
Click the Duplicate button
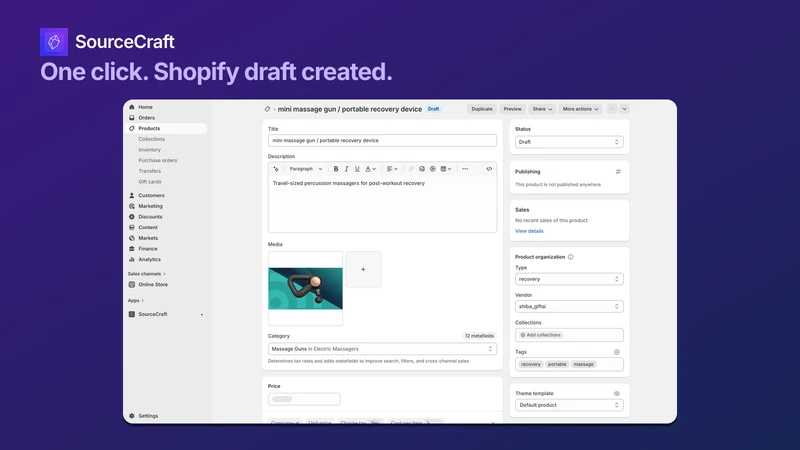(x=482, y=109)
